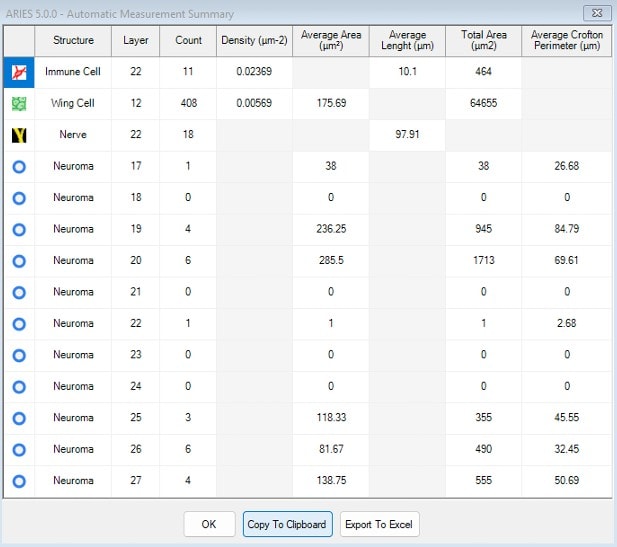Screen dimensions: 617x547
Task: Click total area value '355'
Action: 484,418
